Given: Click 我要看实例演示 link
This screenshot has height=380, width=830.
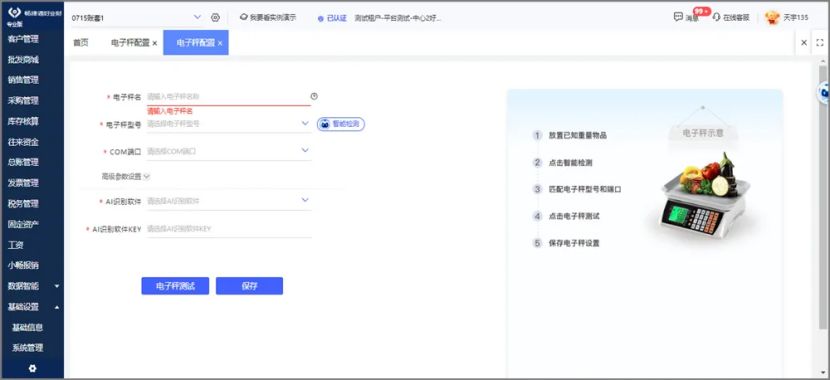Looking at the screenshot, I should [268, 17].
